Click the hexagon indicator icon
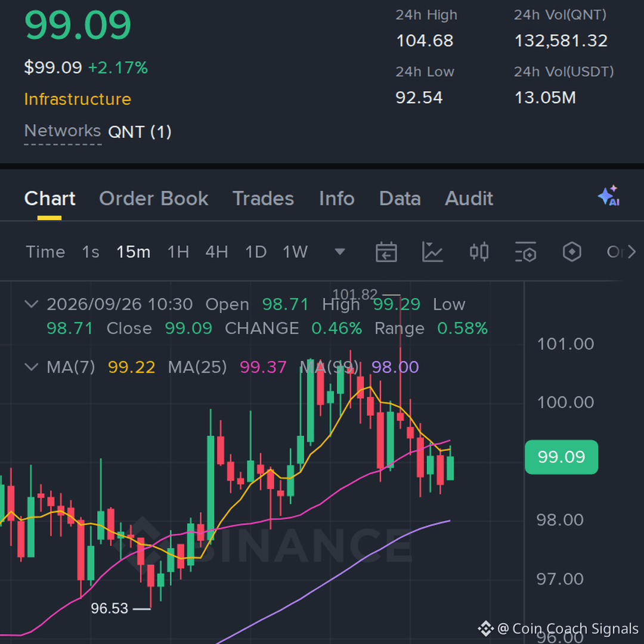644x644 pixels. (x=572, y=252)
